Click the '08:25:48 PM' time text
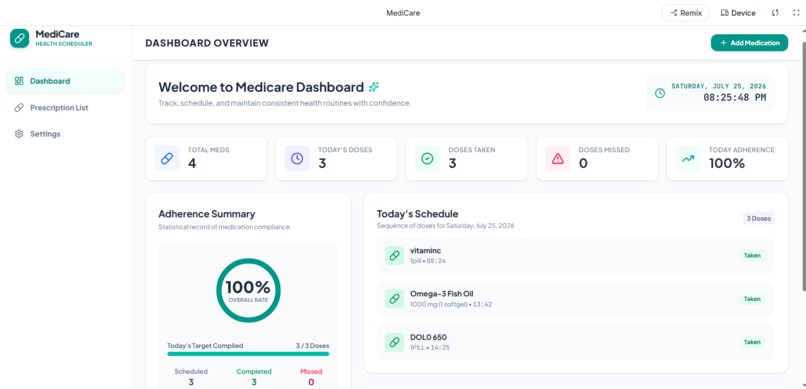806x389 pixels. coord(735,98)
